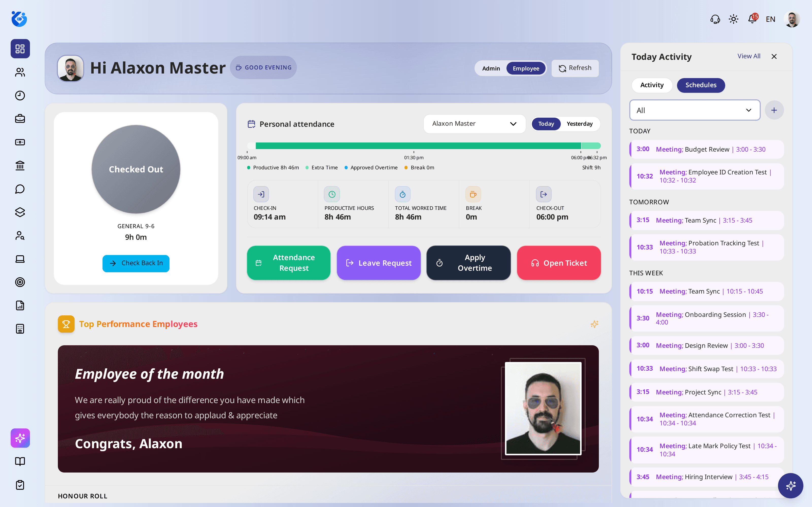Open the dashboard grid icon in sidebar
This screenshot has height=507, width=812.
(20, 49)
